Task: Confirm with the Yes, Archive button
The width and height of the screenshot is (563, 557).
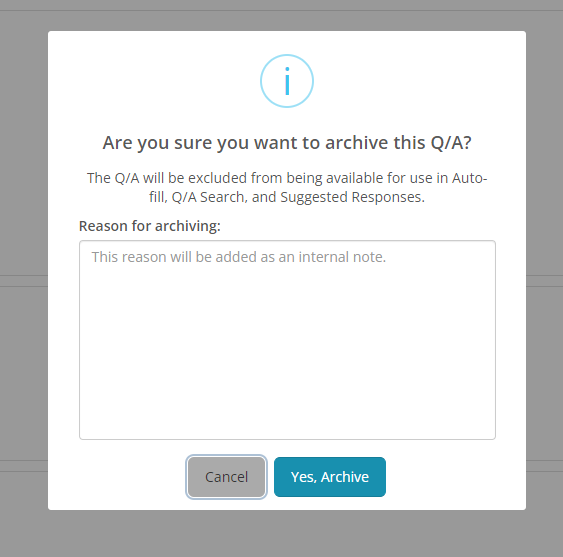Action: point(330,477)
